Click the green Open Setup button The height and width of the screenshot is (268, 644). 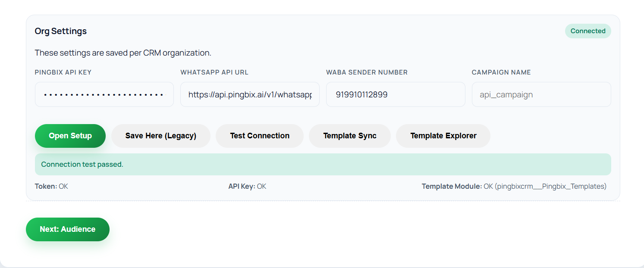click(70, 136)
